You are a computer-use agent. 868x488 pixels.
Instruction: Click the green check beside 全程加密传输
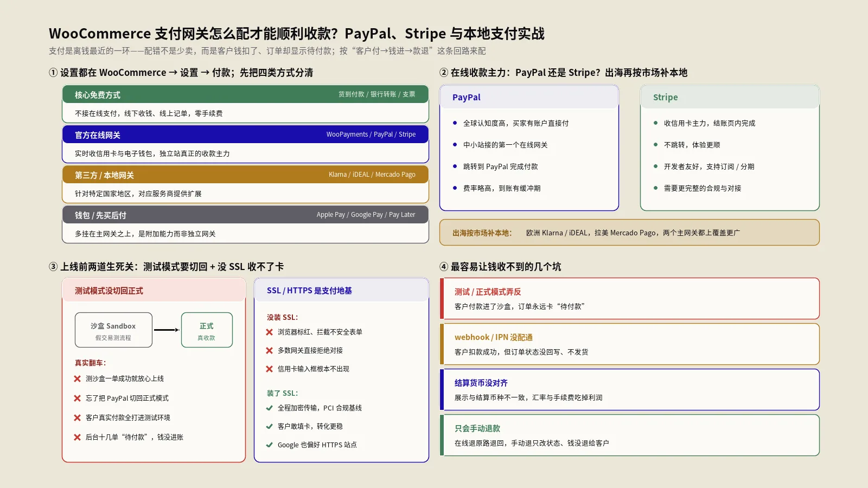(x=269, y=408)
